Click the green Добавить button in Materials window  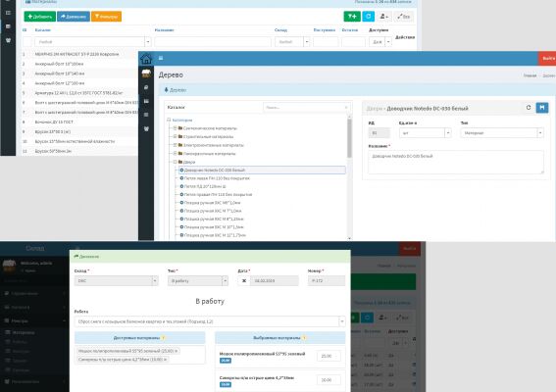point(39,17)
